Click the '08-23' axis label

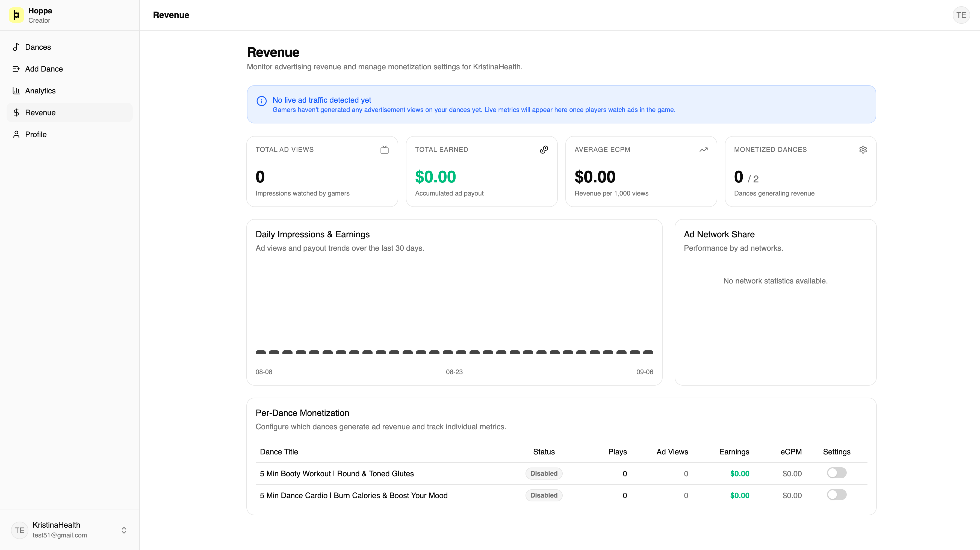pyautogui.click(x=454, y=372)
